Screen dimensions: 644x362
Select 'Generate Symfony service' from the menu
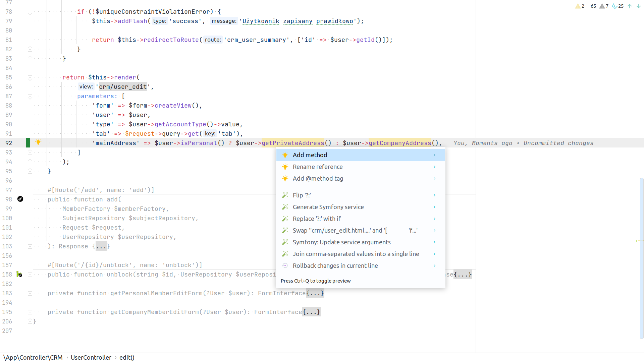click(x=328, y=207)
